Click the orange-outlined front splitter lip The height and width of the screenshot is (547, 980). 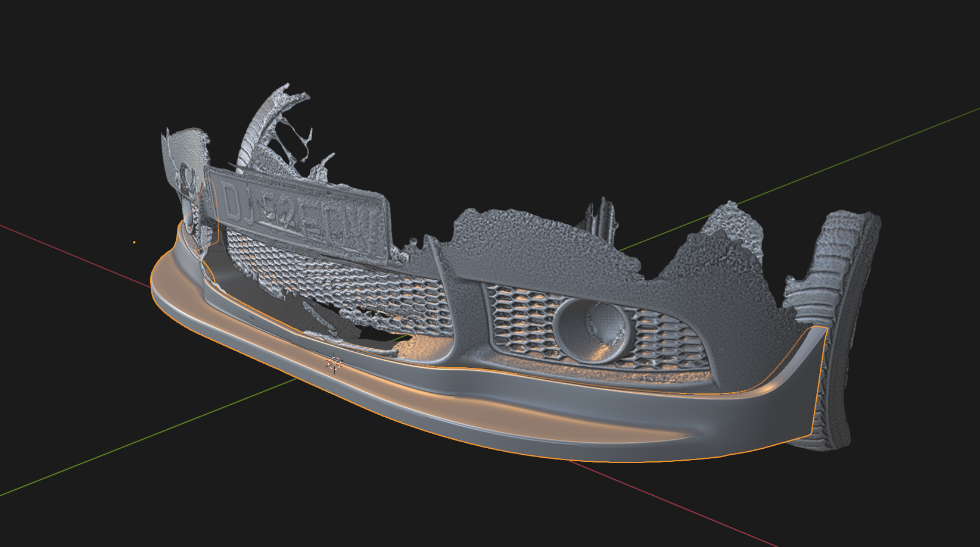point(477,417)
